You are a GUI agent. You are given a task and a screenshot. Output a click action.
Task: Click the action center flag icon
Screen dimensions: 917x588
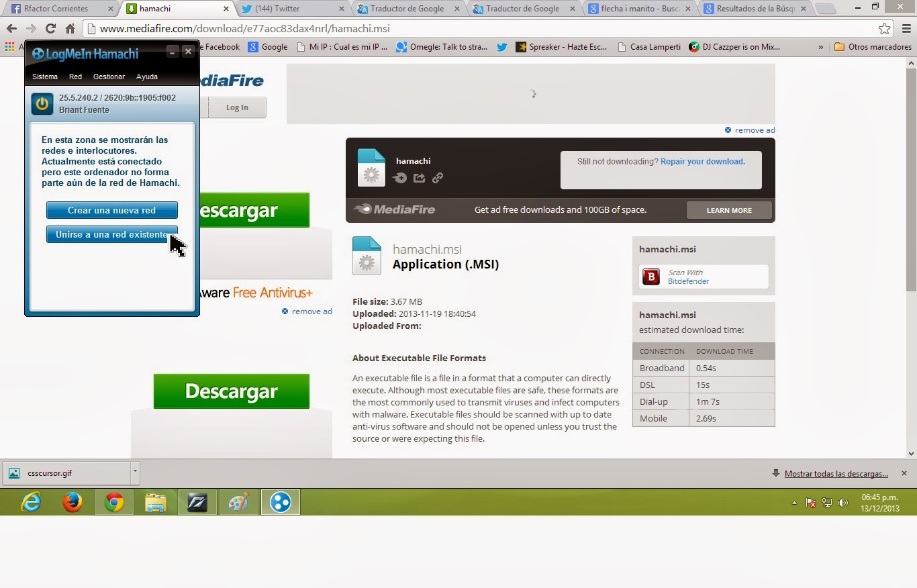pyautogui.click(x=811, y=503)
